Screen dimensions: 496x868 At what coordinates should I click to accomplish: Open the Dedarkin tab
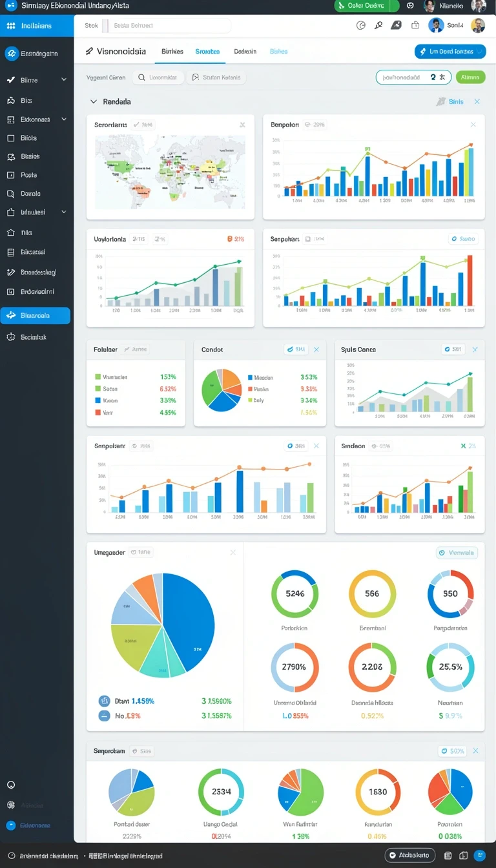pos(245,52)
